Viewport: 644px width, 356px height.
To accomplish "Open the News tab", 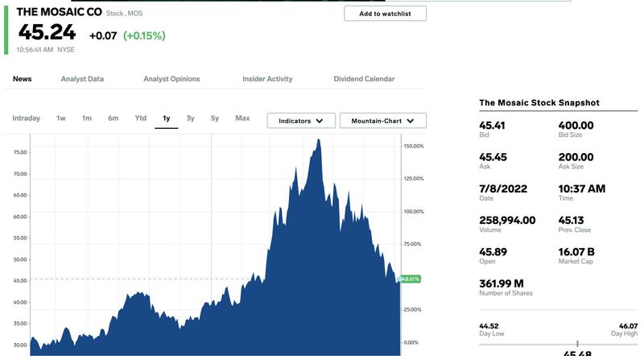I will point(23,79).
